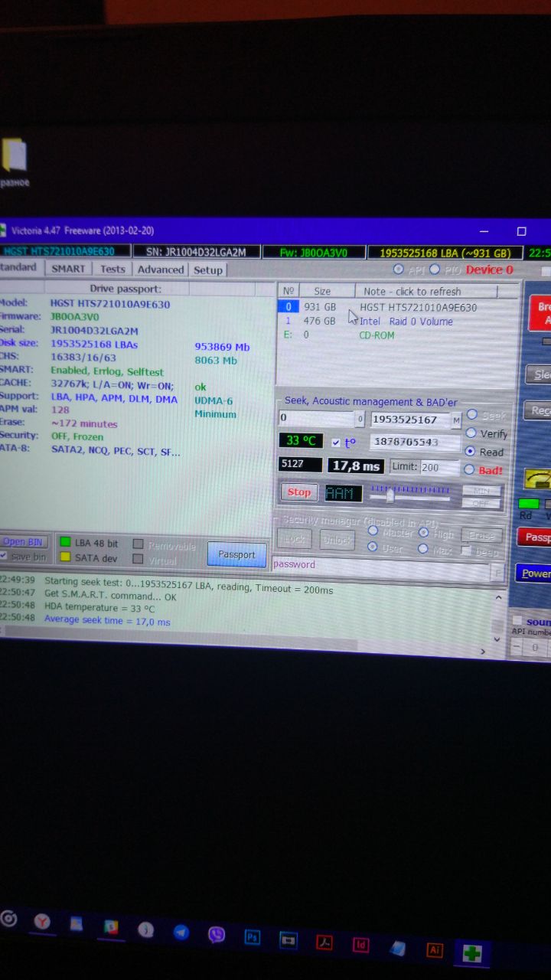Image resolution: width=551 pixels, height=980 pixels.
Task: Click the Open BIN button
Action: point(25,541)
